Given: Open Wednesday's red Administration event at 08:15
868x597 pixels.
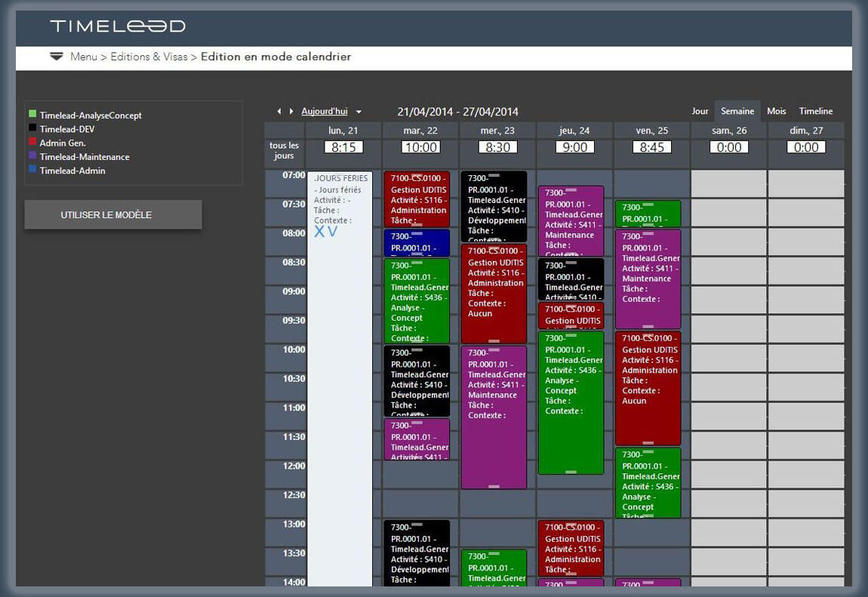Looking at the screenshot, I should [x=494, y=294].
